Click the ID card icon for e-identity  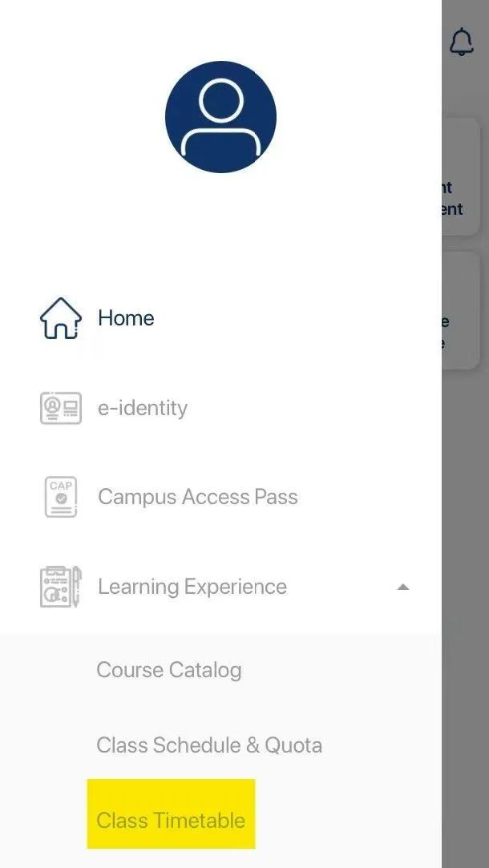(x=60, y=409)
